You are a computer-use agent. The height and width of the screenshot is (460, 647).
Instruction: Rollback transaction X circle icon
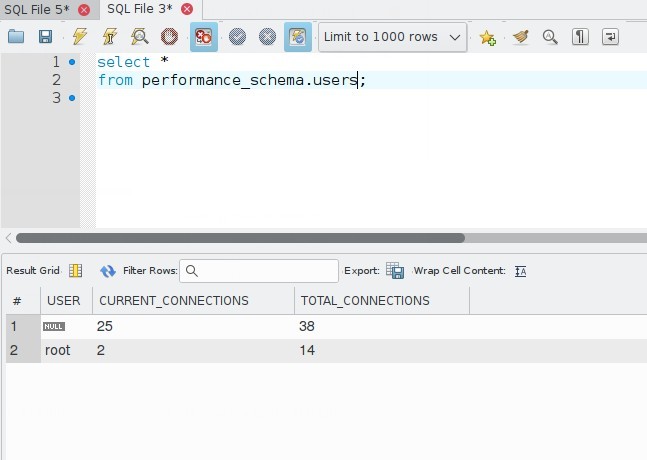click(267, 37)
